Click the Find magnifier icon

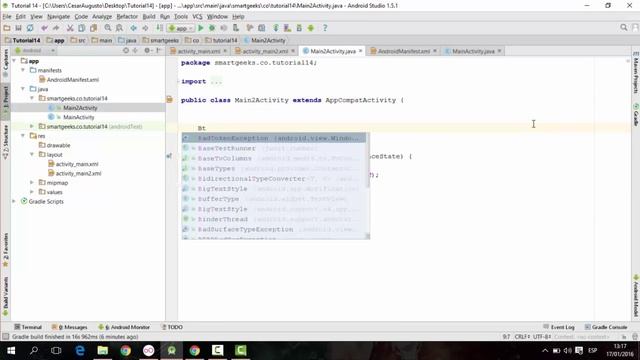click(107, 28)
